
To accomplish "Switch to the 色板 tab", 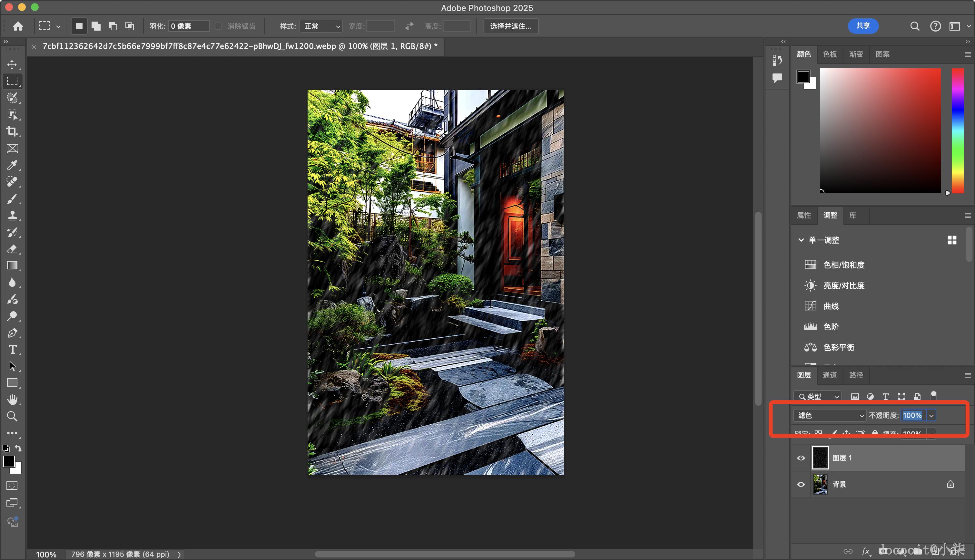I will pos(830,54).
